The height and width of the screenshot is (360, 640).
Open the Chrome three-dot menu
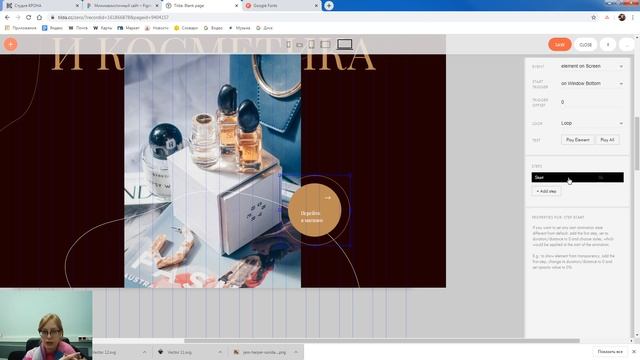[x=633, y=18]
